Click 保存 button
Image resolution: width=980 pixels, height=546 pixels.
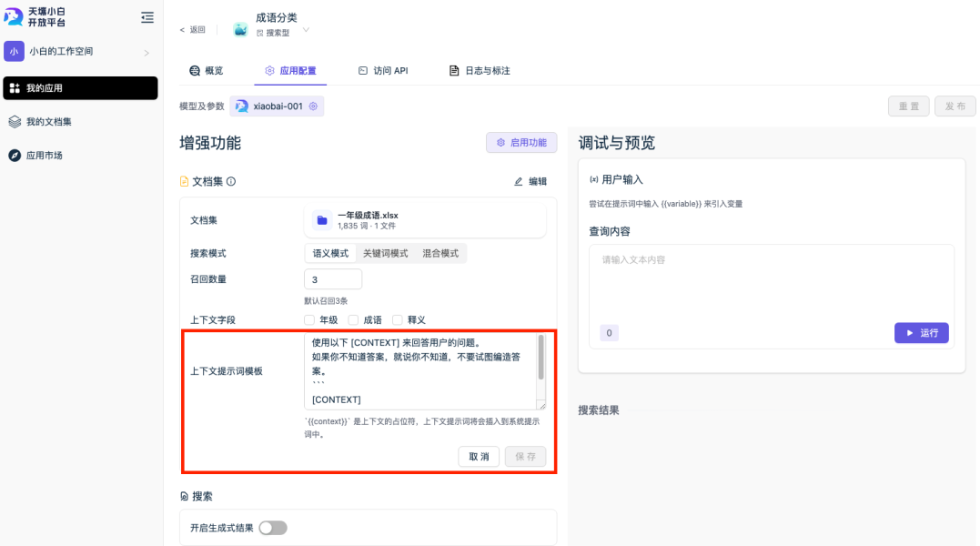point(526,457)
